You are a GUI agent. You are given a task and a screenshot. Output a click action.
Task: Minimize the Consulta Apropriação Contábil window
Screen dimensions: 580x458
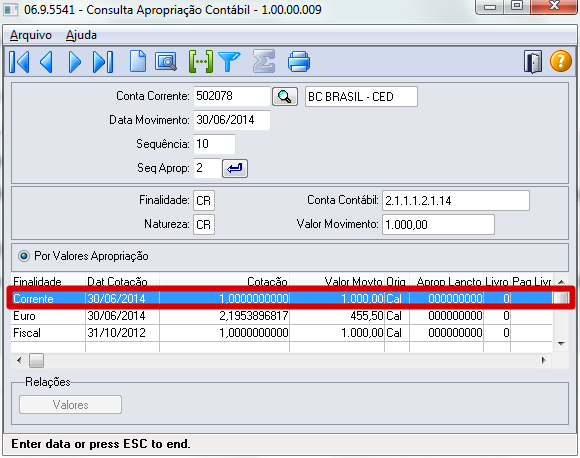[x=490, y=6]
